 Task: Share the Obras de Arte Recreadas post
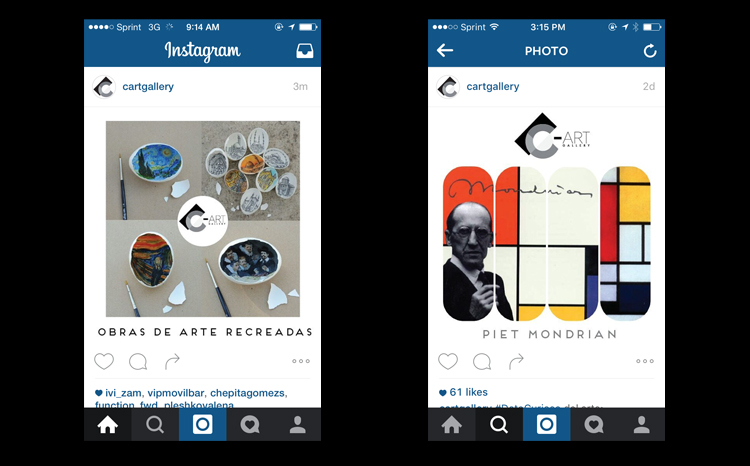(172, 361)
